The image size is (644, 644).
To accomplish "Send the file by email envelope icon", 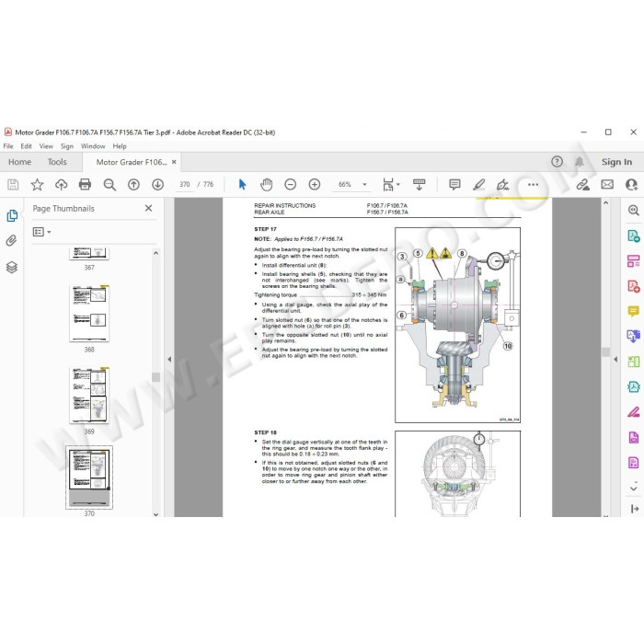I will [x=607, y=184].
